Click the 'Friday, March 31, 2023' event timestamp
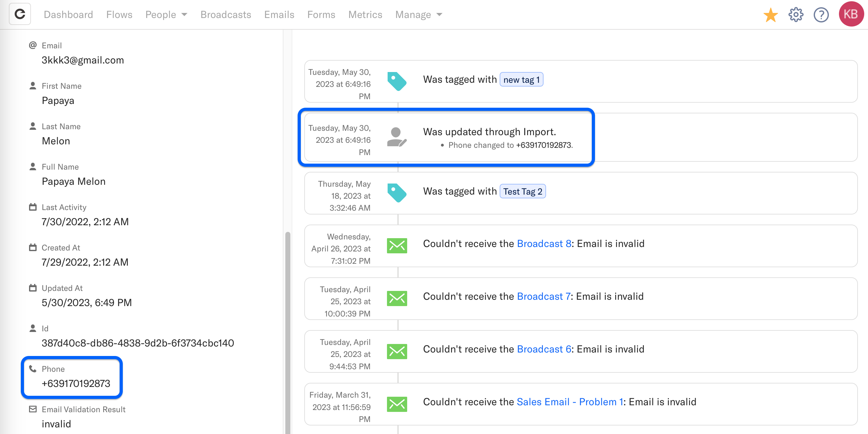This screenshot has width=868, height=434. click(340, 407)
